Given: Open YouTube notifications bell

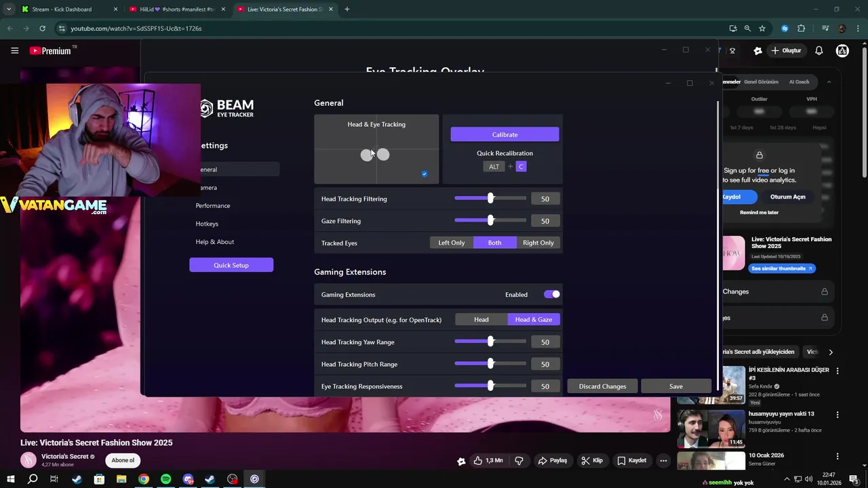Looking at the screenshot, I should click(819, 51).
